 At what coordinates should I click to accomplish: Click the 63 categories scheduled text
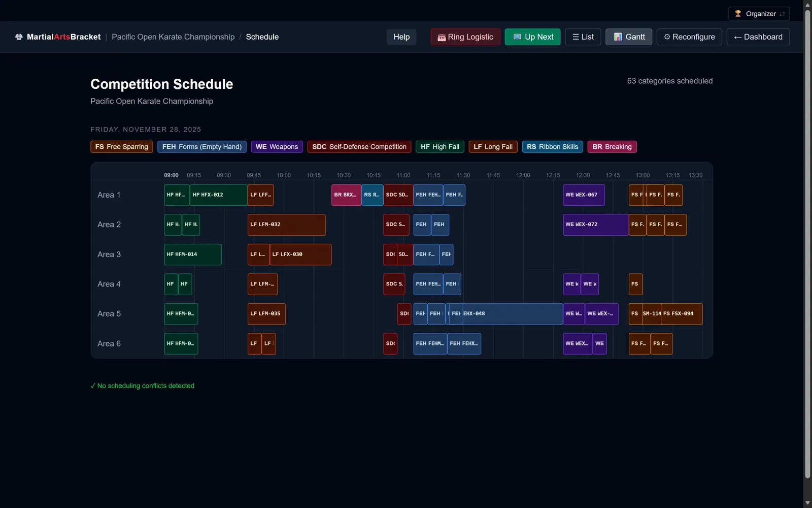point(670,81)
